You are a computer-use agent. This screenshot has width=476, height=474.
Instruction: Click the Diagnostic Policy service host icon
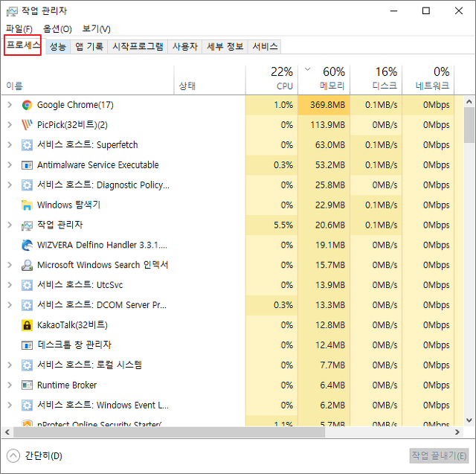27,185
